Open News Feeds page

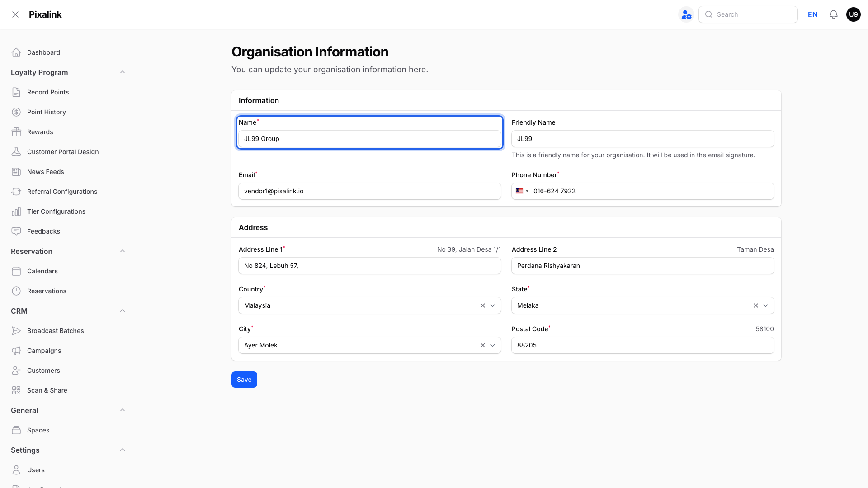point(46,172)
